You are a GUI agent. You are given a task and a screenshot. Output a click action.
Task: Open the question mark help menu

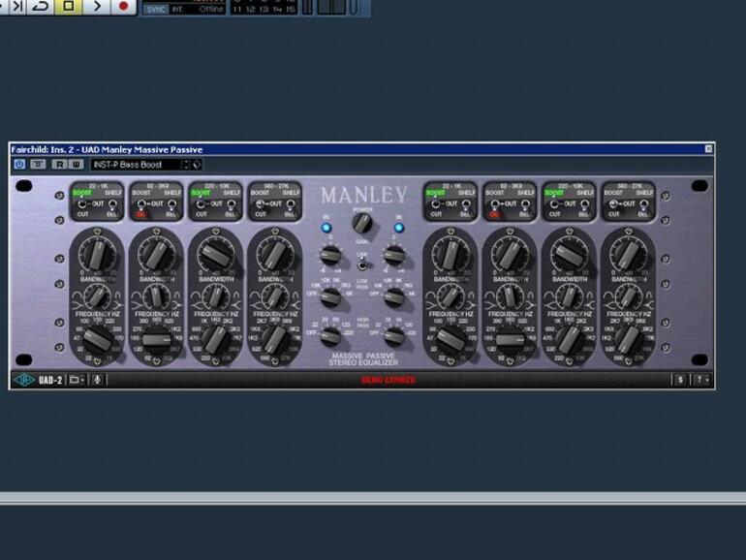[701, 380]
